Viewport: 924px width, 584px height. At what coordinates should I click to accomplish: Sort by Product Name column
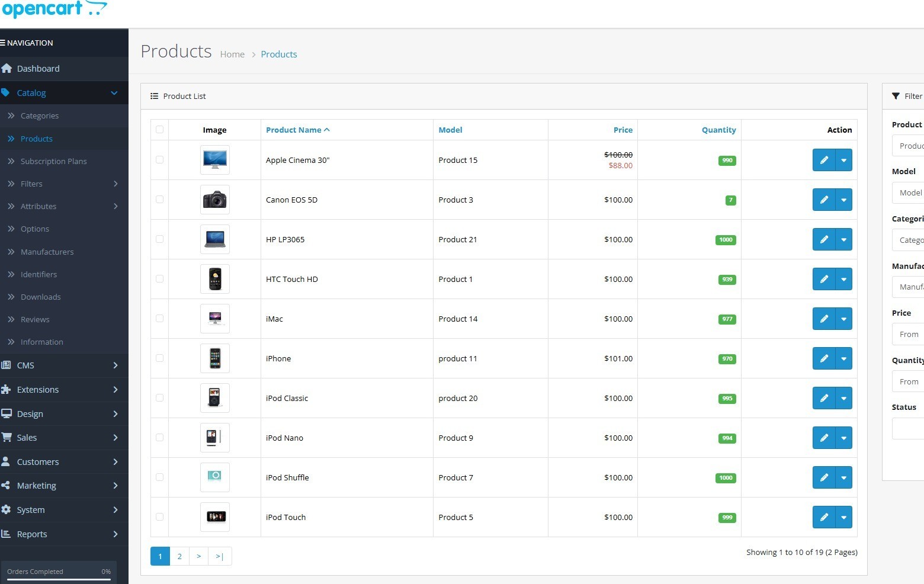[x=297, y=130]
